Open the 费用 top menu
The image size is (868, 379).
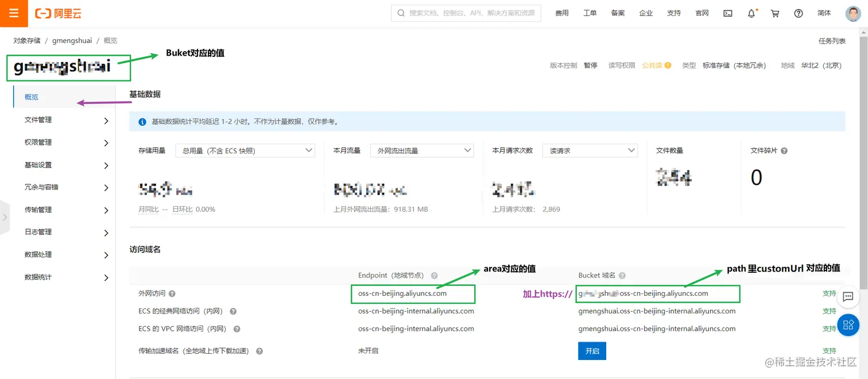pyautogui.click(x=562, y=13)
